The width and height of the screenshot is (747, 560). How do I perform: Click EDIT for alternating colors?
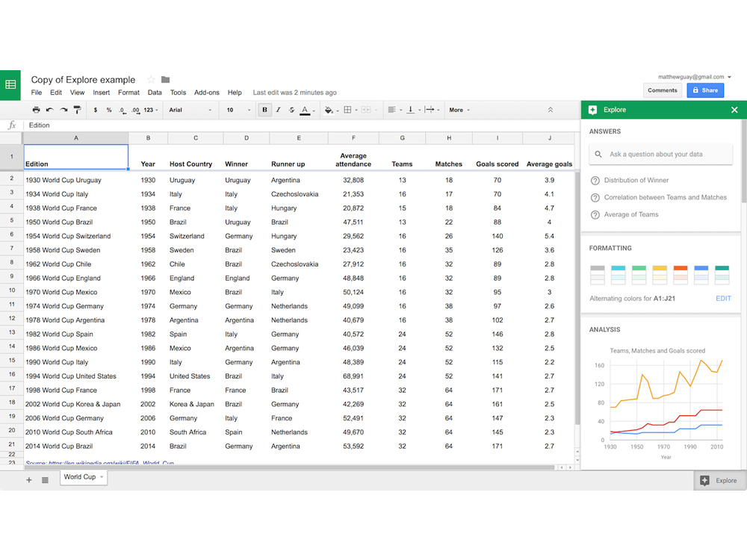coord(723,299)
